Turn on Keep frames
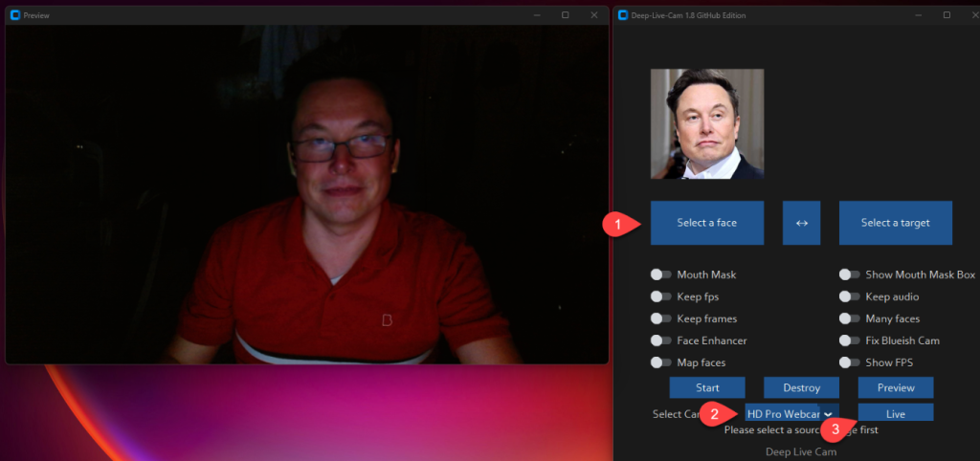 660,318
